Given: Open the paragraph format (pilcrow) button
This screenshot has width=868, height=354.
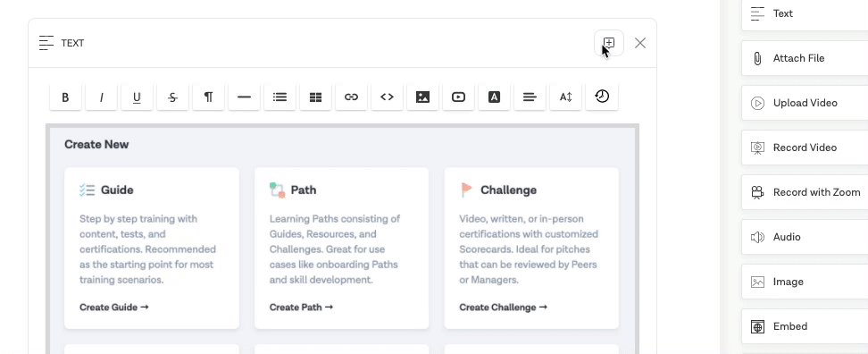Looking at the screenshot, I should 208,97.
